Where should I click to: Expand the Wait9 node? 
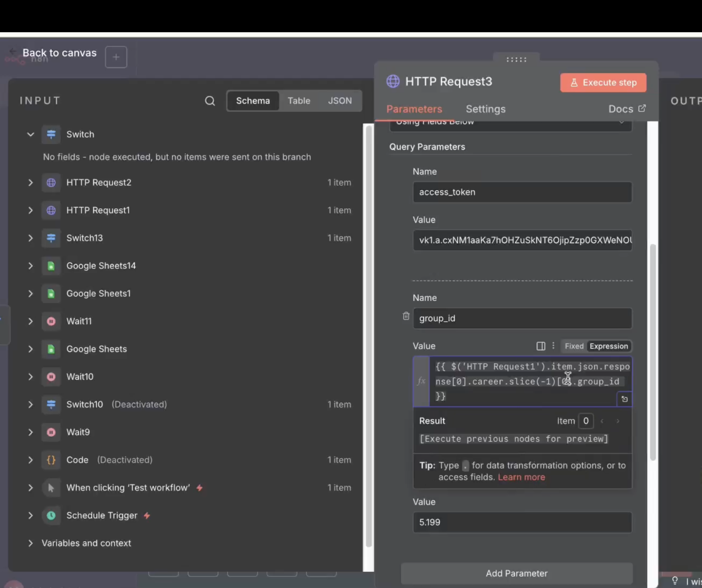[31, 432]
